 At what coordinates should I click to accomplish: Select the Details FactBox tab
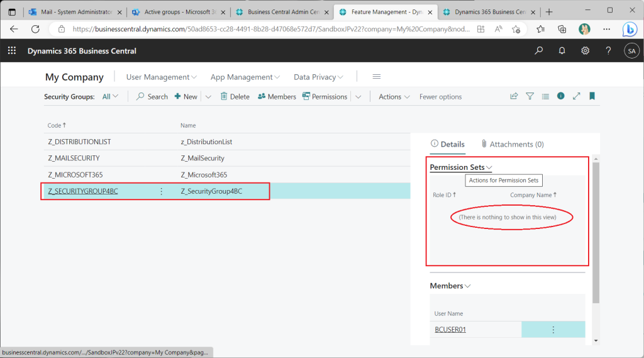(x=448, y=144)
